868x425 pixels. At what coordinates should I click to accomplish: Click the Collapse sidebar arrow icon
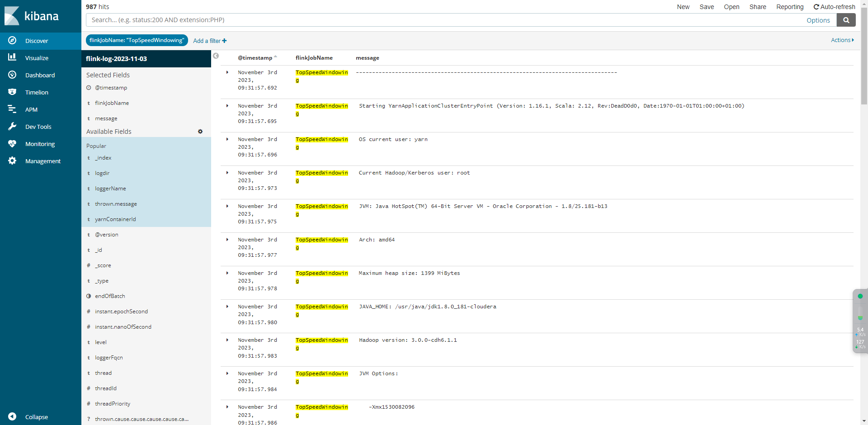[x=12, y=416]
